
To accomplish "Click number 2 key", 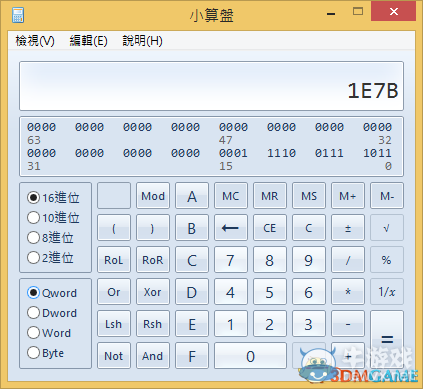I will tap(270, 324).
